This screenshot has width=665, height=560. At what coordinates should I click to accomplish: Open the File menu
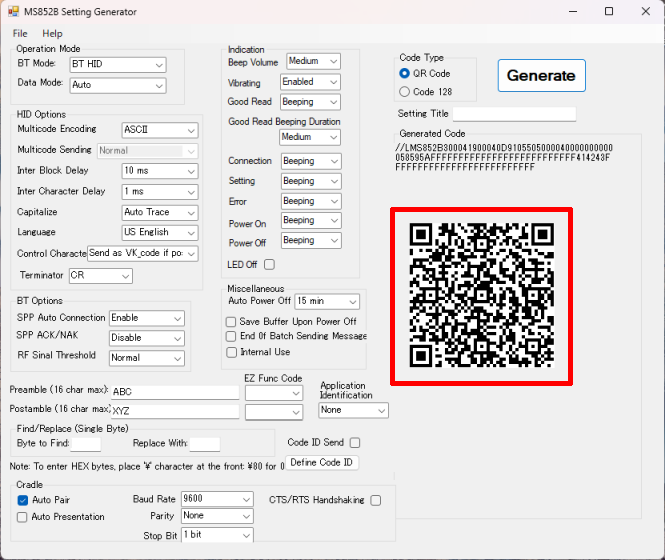20,33
